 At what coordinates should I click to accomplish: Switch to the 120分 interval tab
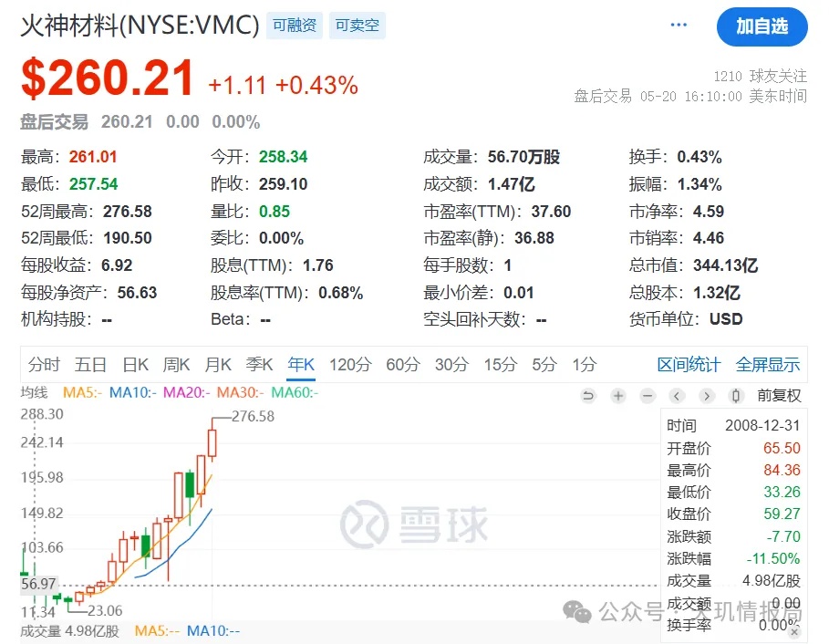350,364
